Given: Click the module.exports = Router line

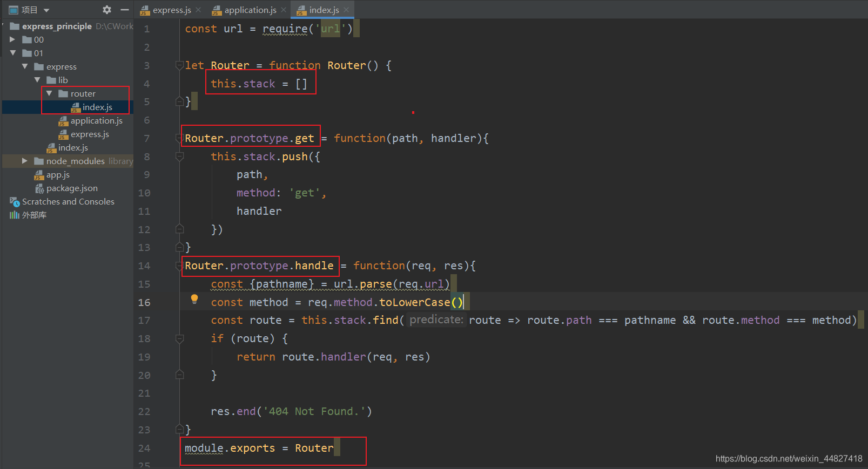Looking at the screenshot, I should pyautogui.click(x=259, y=448).
